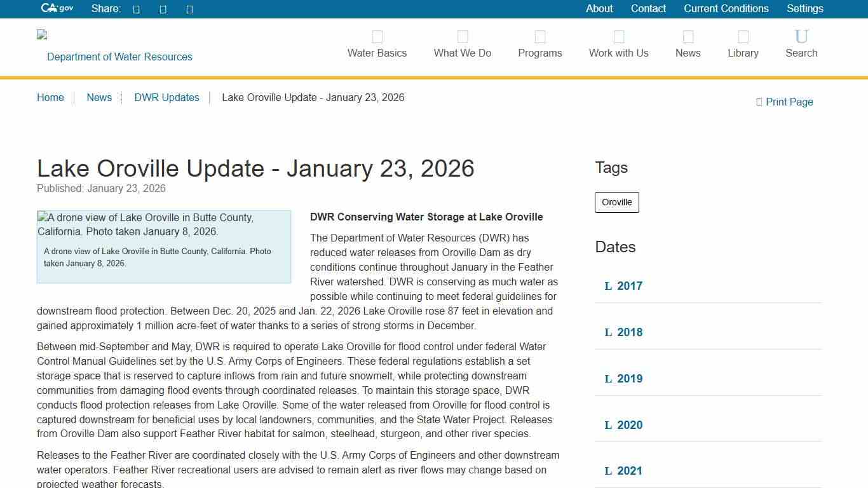The width and height of the screenshot is (868, 488).
Task: Click the Print Page icon
Action: (758, 102)
